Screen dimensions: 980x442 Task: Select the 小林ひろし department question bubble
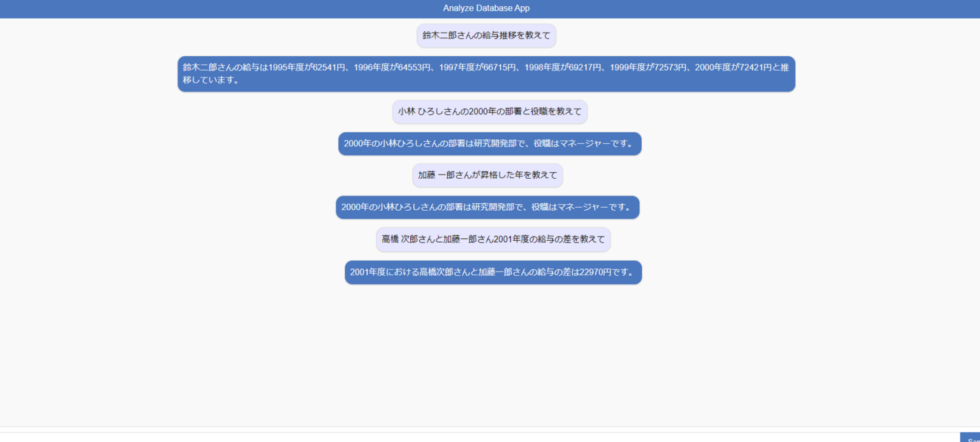click(x=489, y=111)
